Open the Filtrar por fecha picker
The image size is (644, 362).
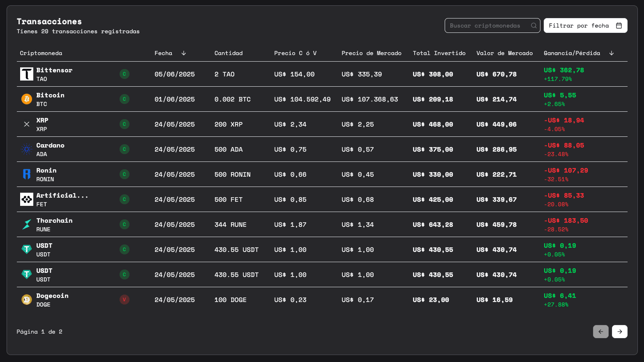click(x=586, y=25)
